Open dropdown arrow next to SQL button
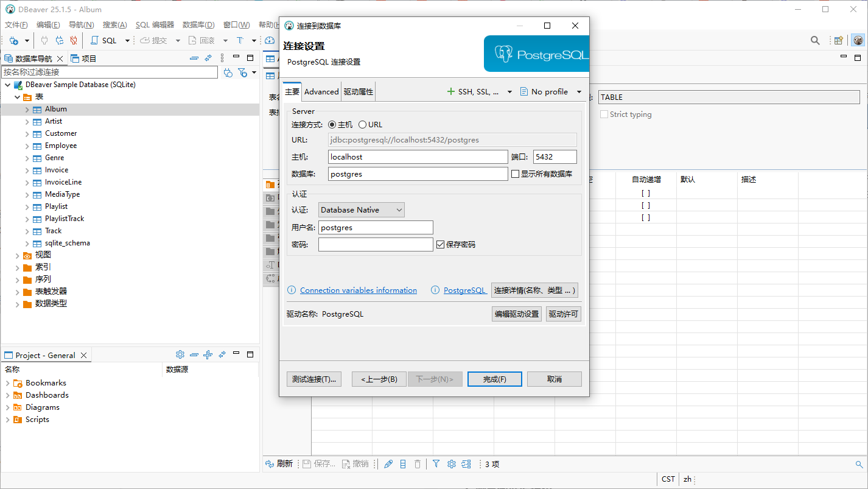868x489 pixels. [x=127, y=40]
